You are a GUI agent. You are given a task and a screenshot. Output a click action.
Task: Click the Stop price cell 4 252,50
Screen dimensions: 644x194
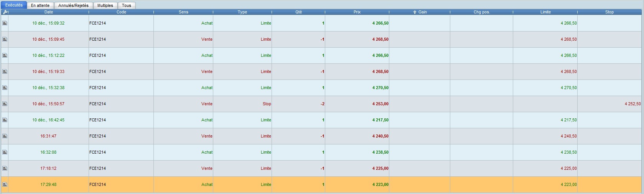coord(632,104)
